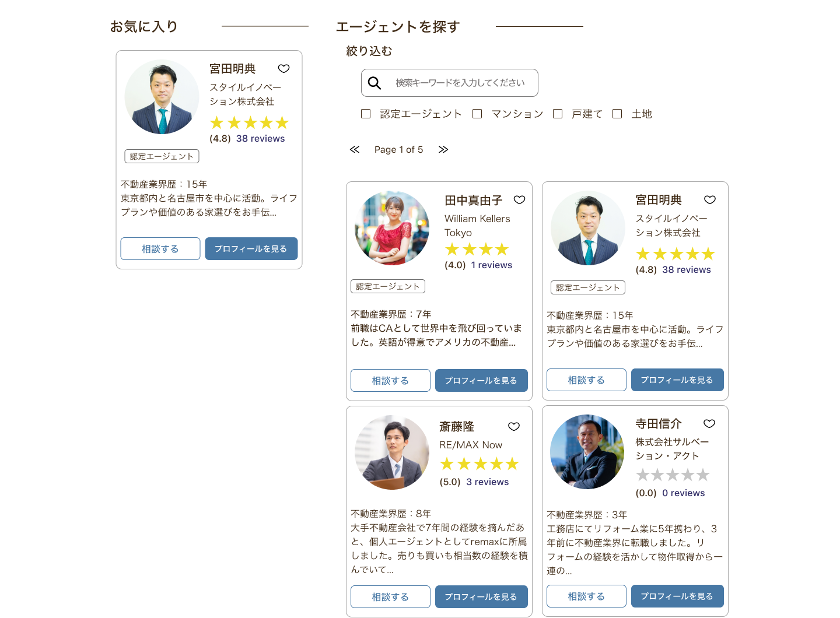Click 寺田信介's profile photo
The height and width of the screenshot is (618, 840).
[x=587, y=452]
